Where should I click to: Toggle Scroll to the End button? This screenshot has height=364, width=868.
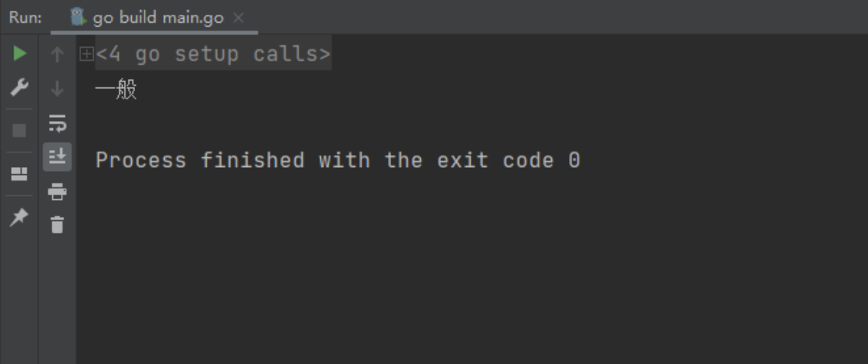click(57, 157)
